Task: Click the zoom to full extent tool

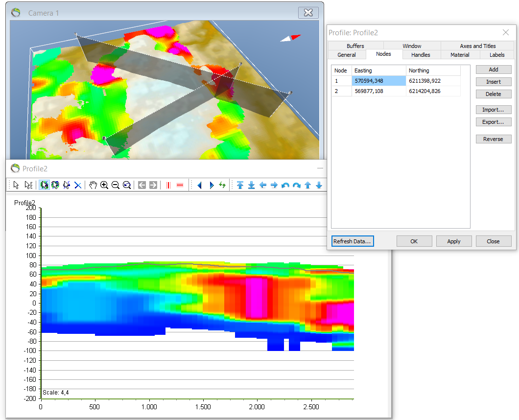Action: (127, 185)
